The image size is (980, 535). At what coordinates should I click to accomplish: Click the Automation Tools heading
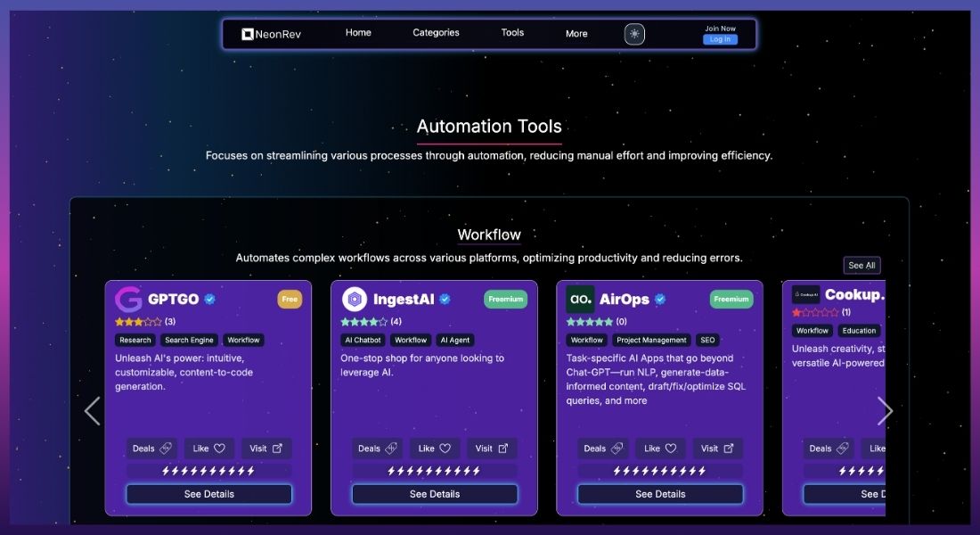(489, 127)
